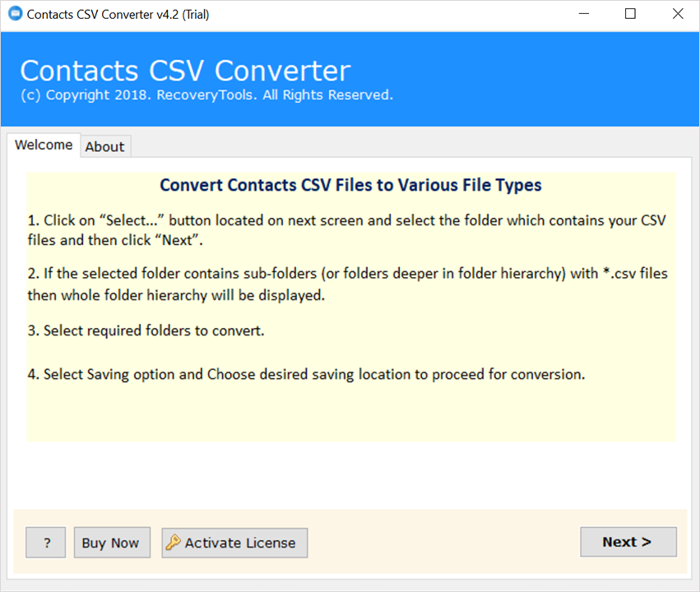
Task: Click step 3 text "Select required folders to convert."
Action: point(146,331)
